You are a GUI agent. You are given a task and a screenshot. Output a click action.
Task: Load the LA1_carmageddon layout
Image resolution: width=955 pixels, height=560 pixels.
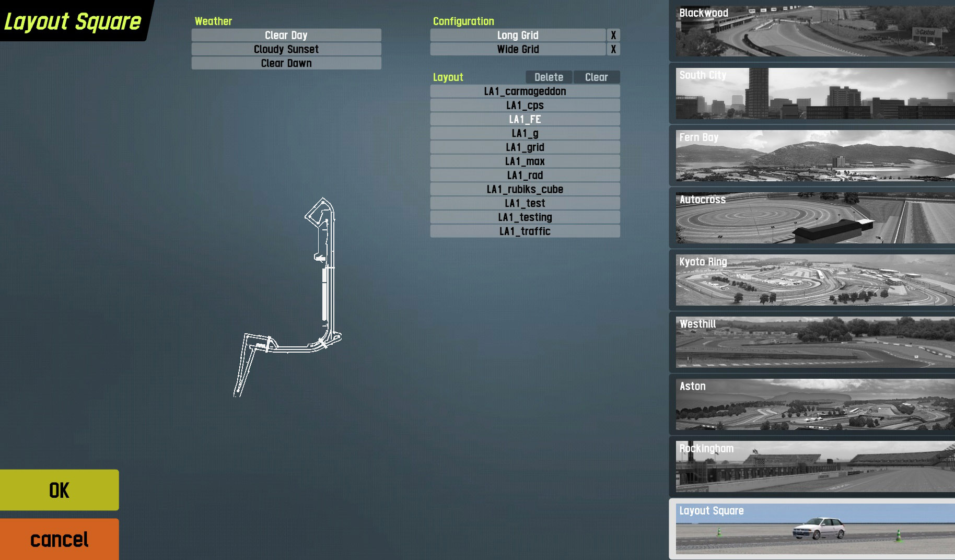click(525, 91)
